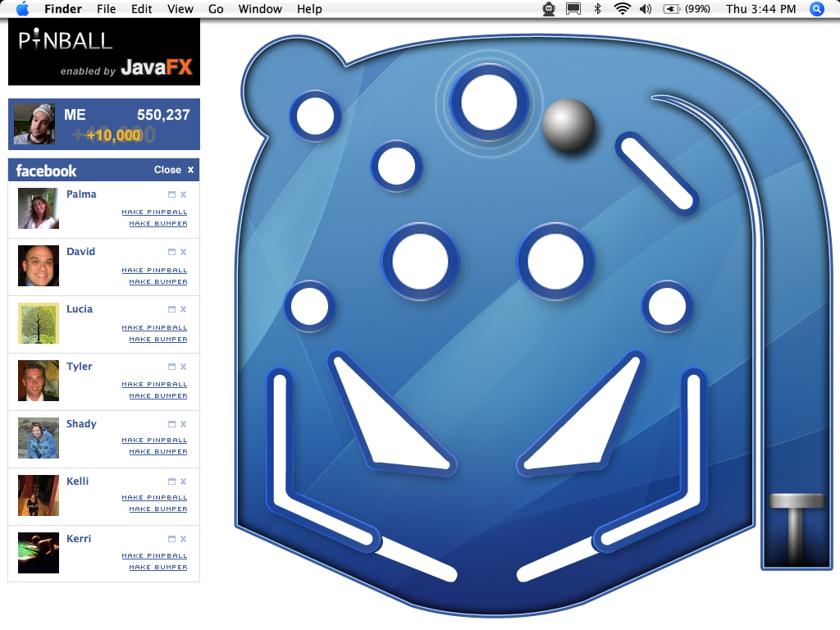Screen dimensions: 840x630
Task: Close the facebook friends panel
Action: 174,170
